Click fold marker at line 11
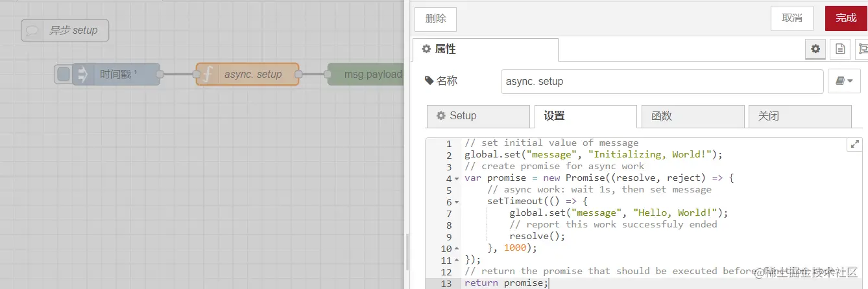 pos(457,260)
